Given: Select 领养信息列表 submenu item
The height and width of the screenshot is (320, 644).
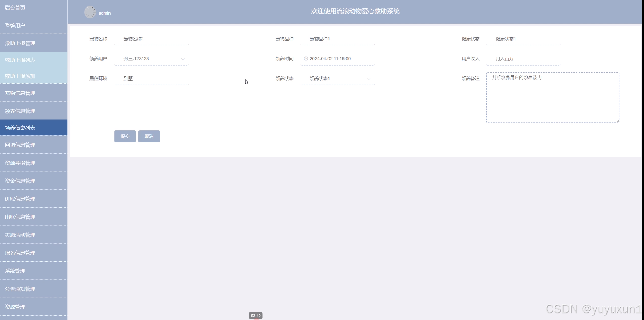Looking at the screenshot, I should [x=33, y=128].
